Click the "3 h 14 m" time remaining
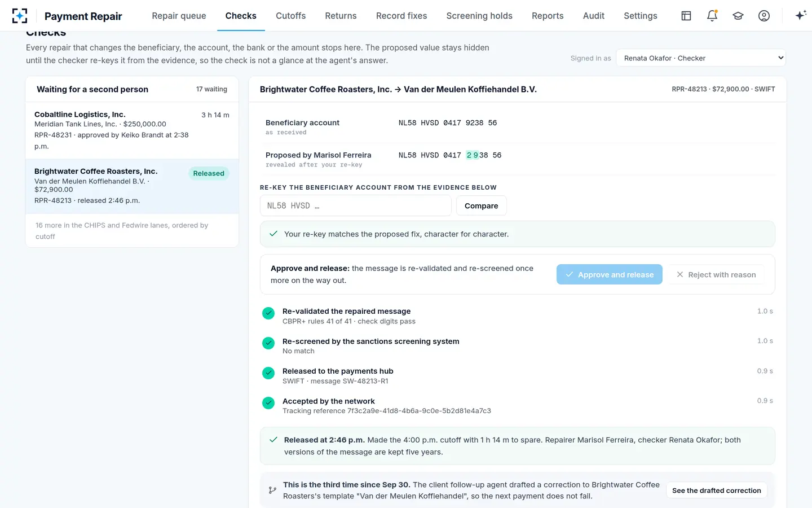The height and width of the screenshot is (508, 812). [215, 115]
